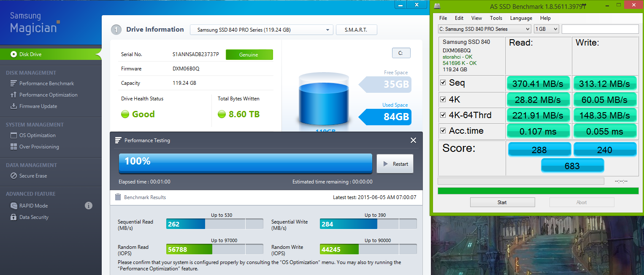
Task: Click the Restart benchmark button
Action: click(395, 164)
